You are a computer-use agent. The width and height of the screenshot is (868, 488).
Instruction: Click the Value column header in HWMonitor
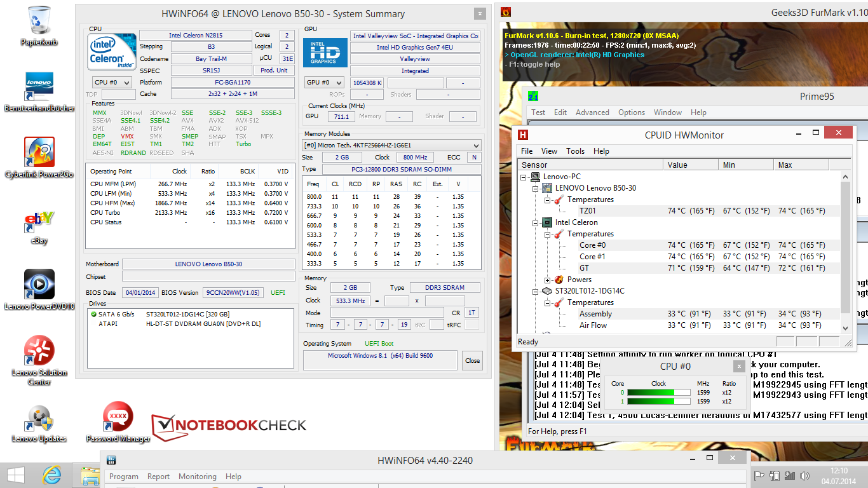691,165
